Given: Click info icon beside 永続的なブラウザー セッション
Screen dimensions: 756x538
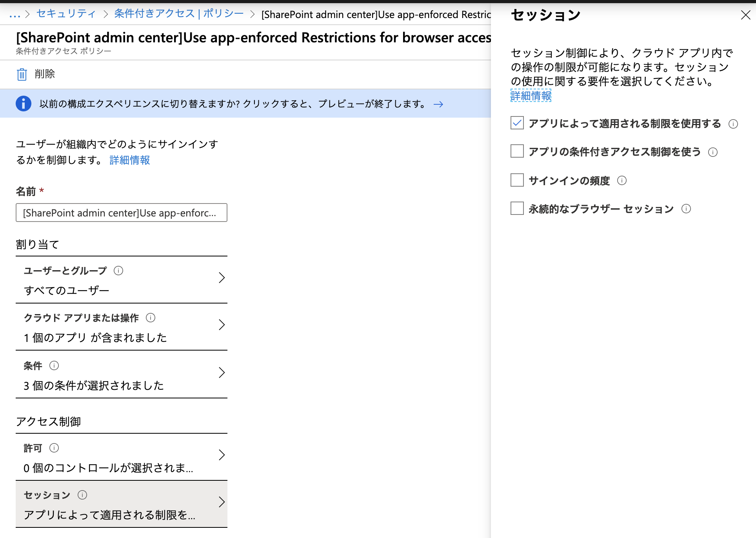Looking at the screenshot, I should click(x=686, y=209).
